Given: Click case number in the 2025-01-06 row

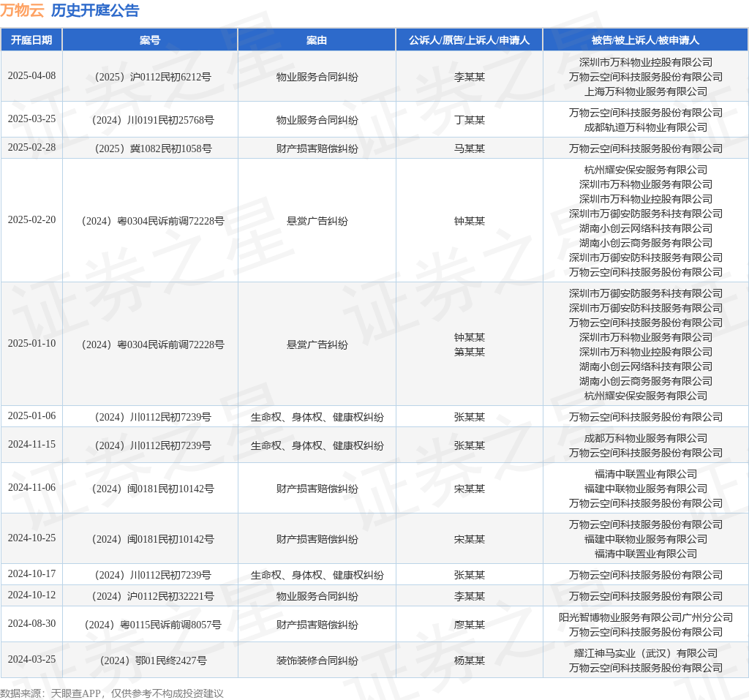Looking at the screenshot, I should [x=153, y=417].
